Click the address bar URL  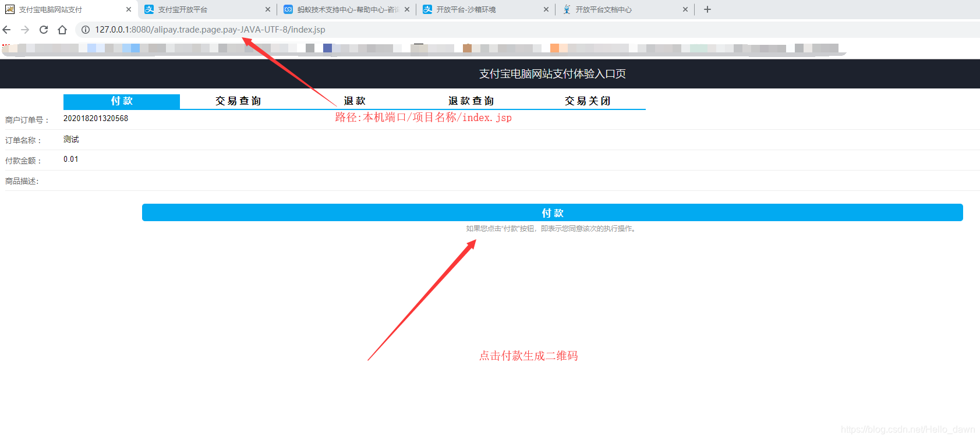(x=210, y=30)
